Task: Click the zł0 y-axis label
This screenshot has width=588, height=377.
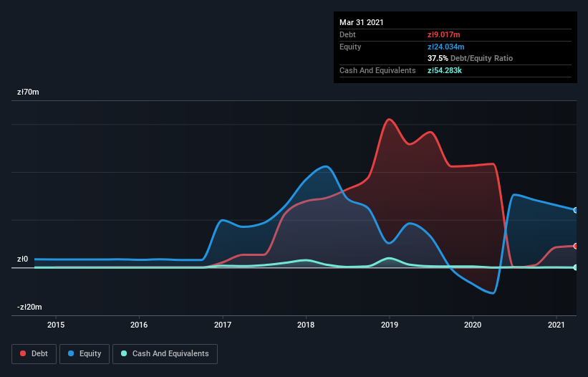Action: click(22, 259)
